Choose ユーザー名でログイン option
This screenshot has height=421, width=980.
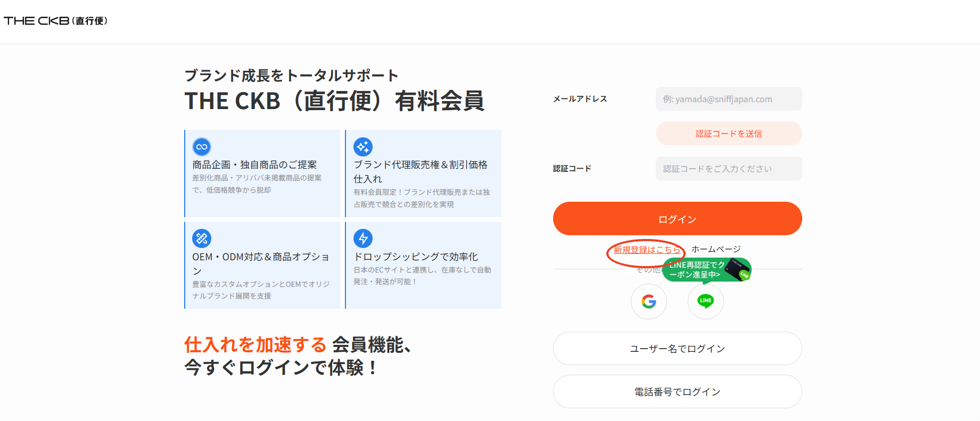(678, 349)
